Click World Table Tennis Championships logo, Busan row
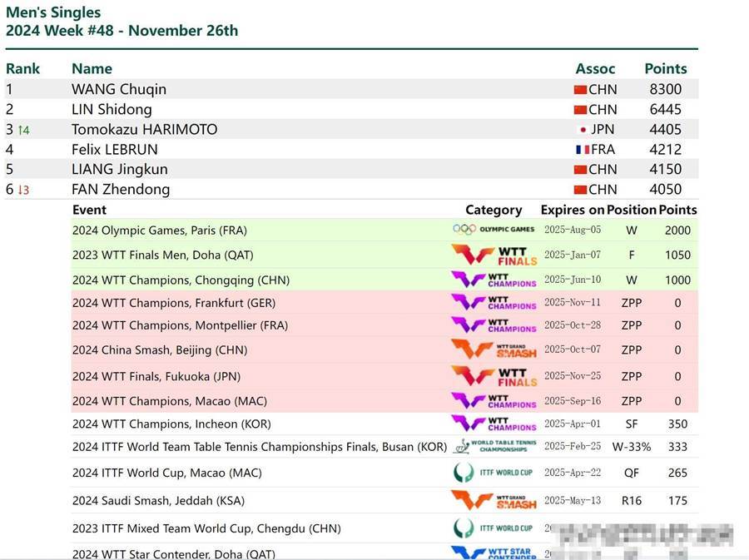The image size is (749, 560). (x=495, y=446)
